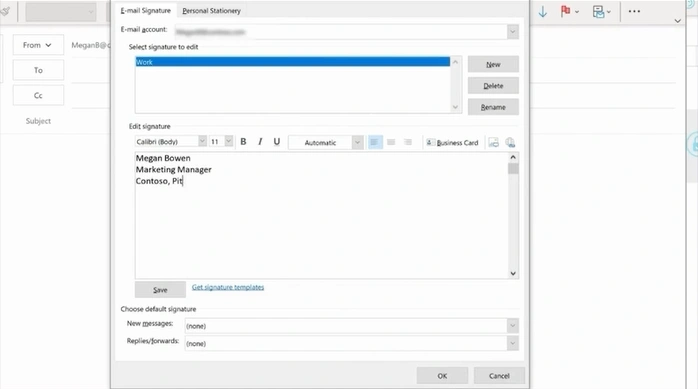Switch to the E-mail Signature tab
Viewport: 698px width, 389px height.
(146, 10)
